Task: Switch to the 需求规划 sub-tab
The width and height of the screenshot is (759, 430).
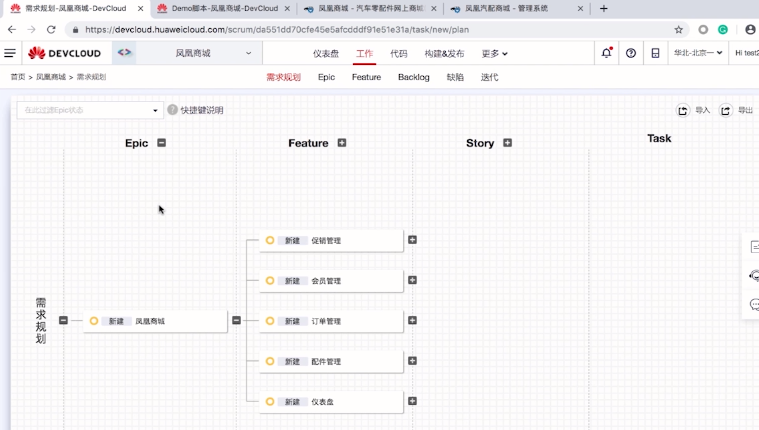Action: tap(284, 77)
